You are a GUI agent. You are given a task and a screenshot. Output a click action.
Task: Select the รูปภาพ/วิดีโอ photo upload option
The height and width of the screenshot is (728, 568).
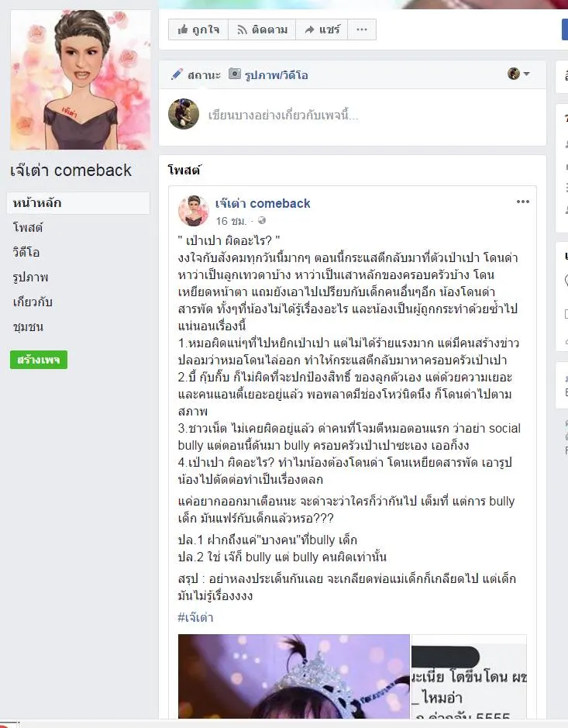coord(268,74)
